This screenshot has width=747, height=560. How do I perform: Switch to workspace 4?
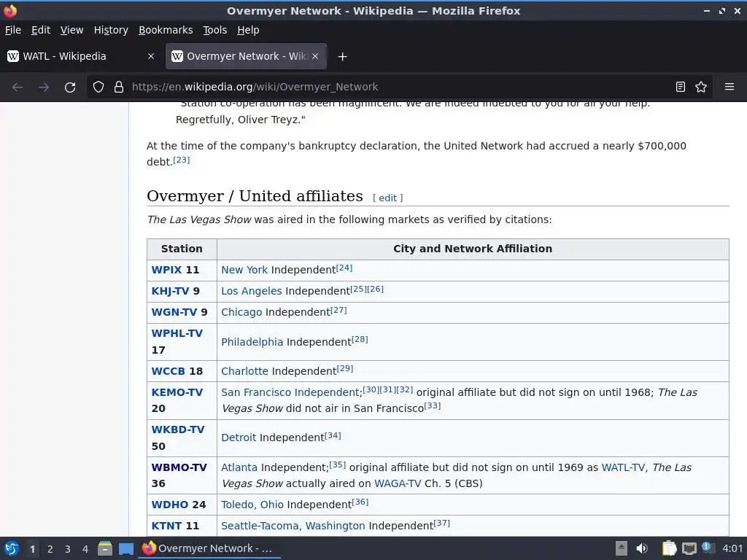click(85, 549)
